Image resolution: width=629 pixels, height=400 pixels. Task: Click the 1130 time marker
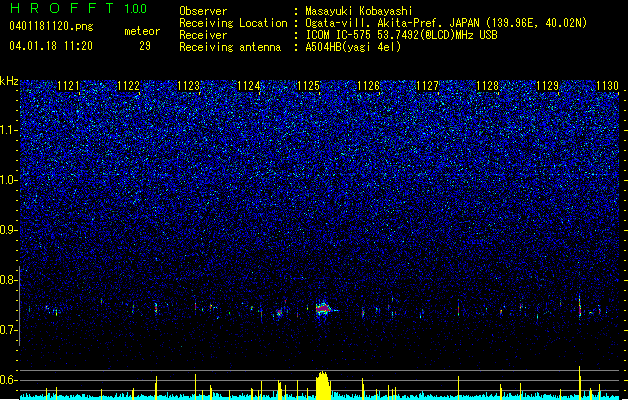point(607,86)
